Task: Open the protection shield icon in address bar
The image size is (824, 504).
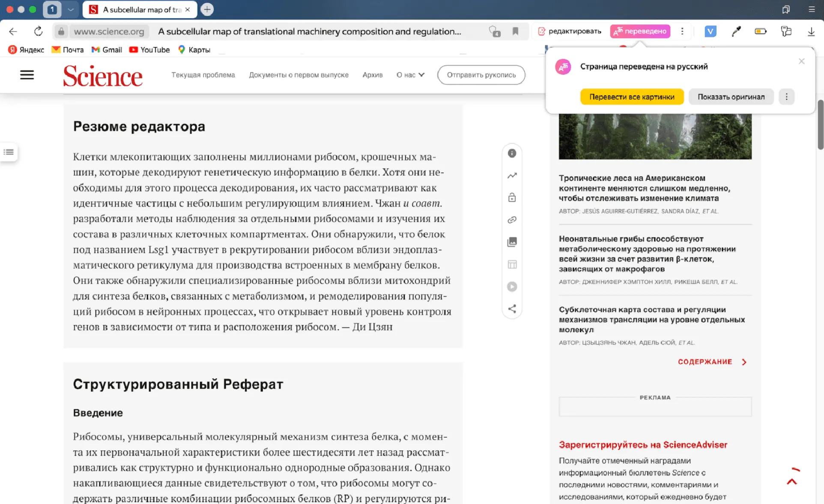Action: [x=494, y=31]
